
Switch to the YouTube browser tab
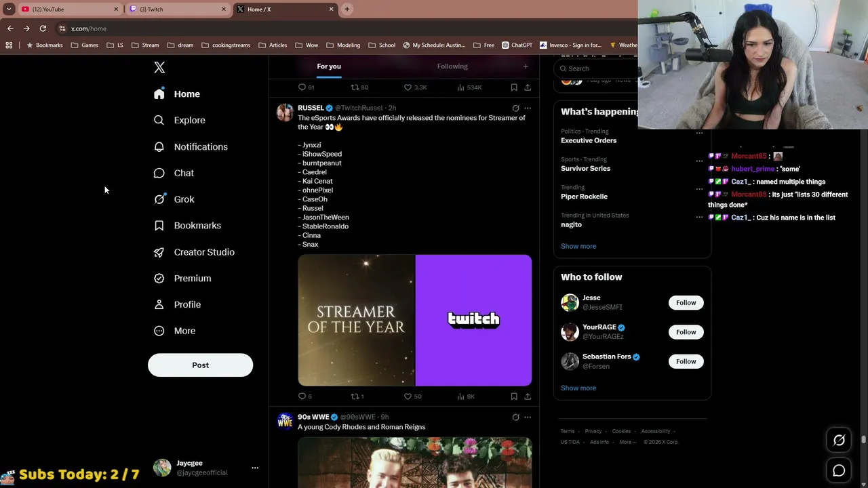pos(70,9)
